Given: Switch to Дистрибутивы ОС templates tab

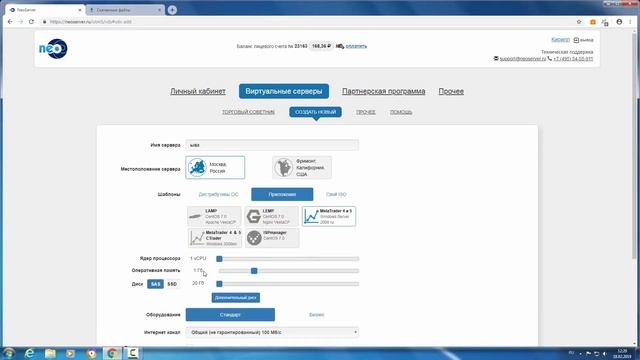Looking at the screenshot, I should (218, 194).
